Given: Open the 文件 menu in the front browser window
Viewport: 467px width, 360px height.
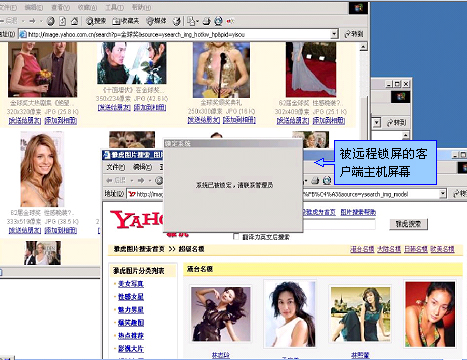Looking at the screenshot, I should tap(115, 167).
